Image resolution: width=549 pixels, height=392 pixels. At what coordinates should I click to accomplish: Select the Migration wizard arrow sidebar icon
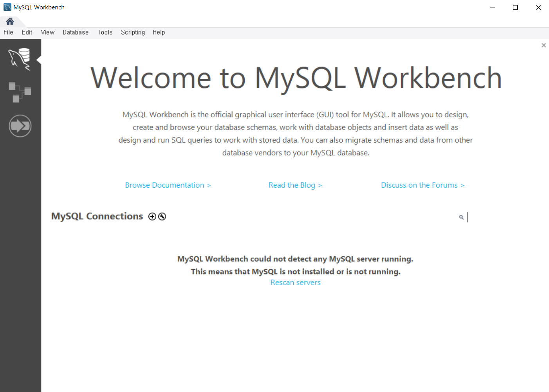click(x=20, y=126)
